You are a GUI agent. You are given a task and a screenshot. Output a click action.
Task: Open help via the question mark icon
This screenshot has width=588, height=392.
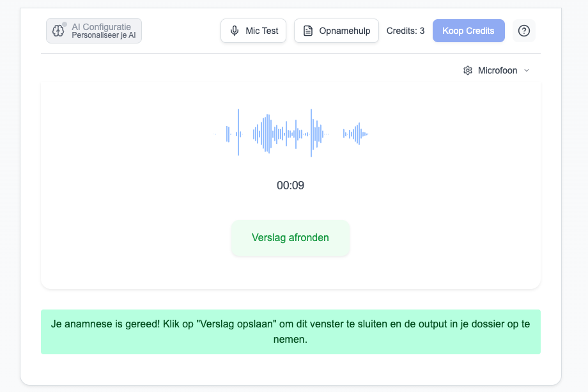pyautogui.click(x=524, y=31)
